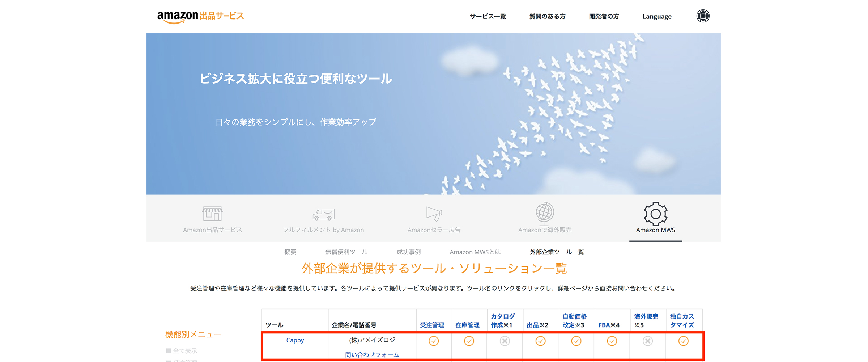Click the 在庫管理 column header link
The width and height of the screenshot is (868, 362).
coord(467,325)
